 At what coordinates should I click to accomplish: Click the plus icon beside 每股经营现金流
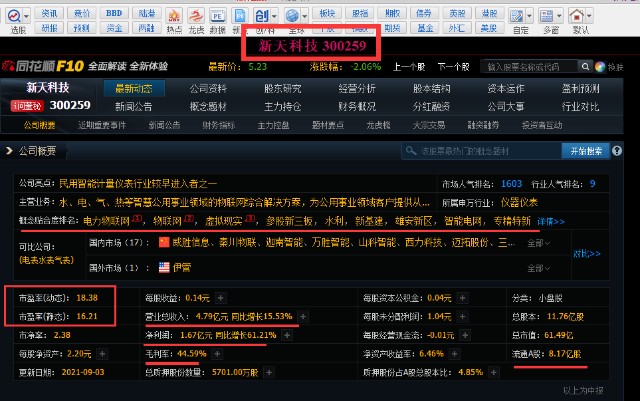point(465,335)
